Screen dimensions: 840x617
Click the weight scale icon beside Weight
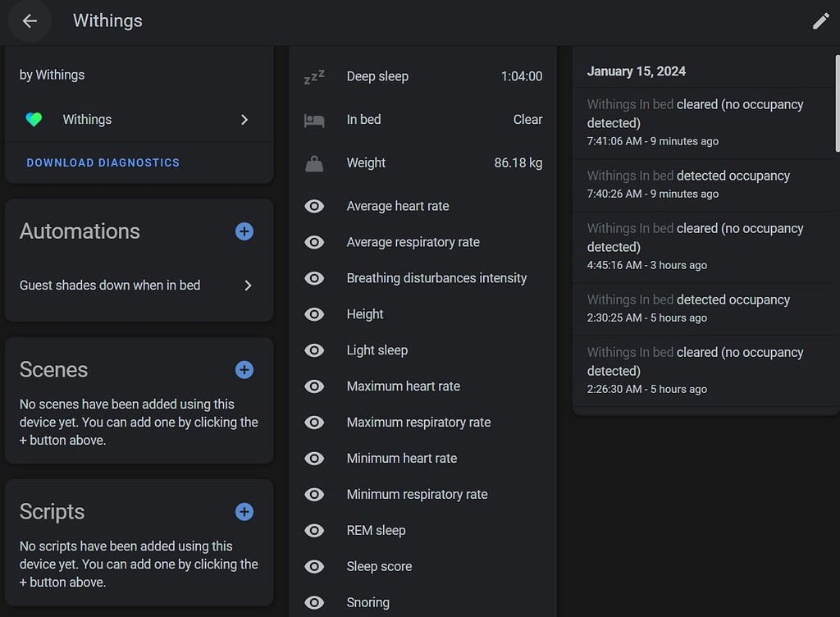point(315,162)
